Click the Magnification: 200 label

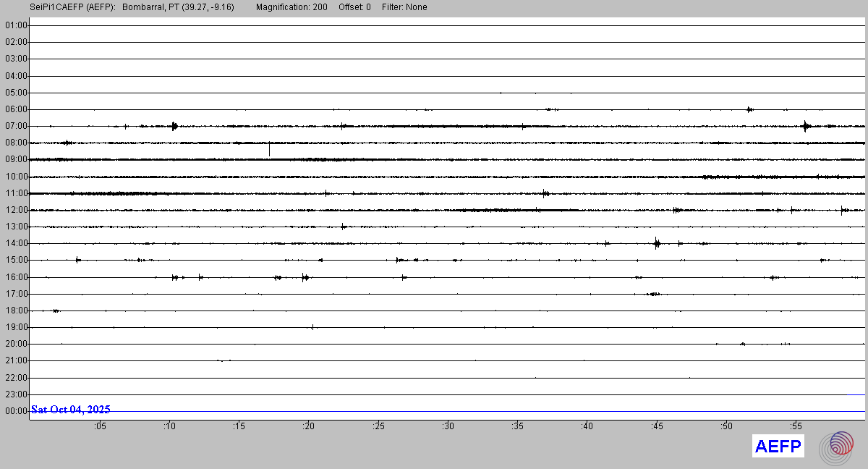(x=292, y=7)
